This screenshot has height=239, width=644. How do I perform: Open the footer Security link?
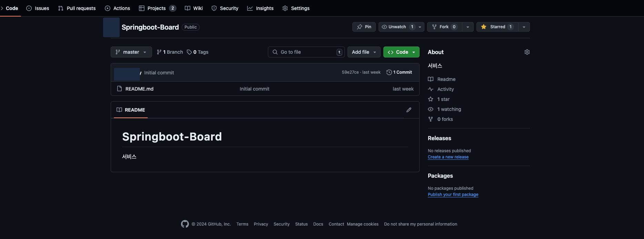(282, 224)
